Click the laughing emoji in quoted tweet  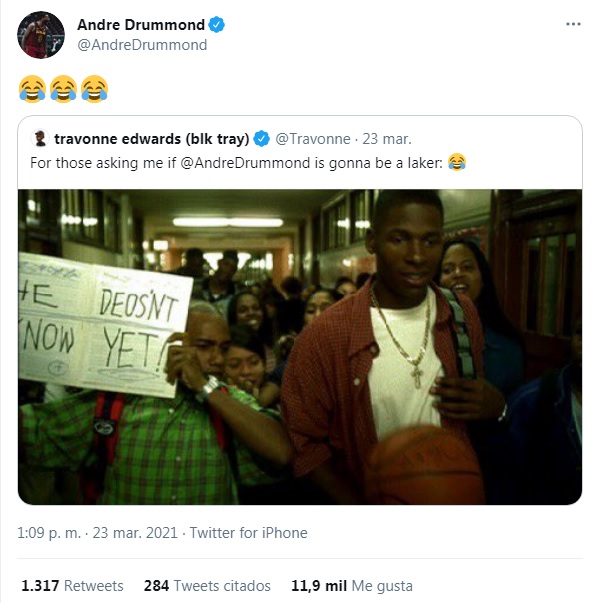457,162
